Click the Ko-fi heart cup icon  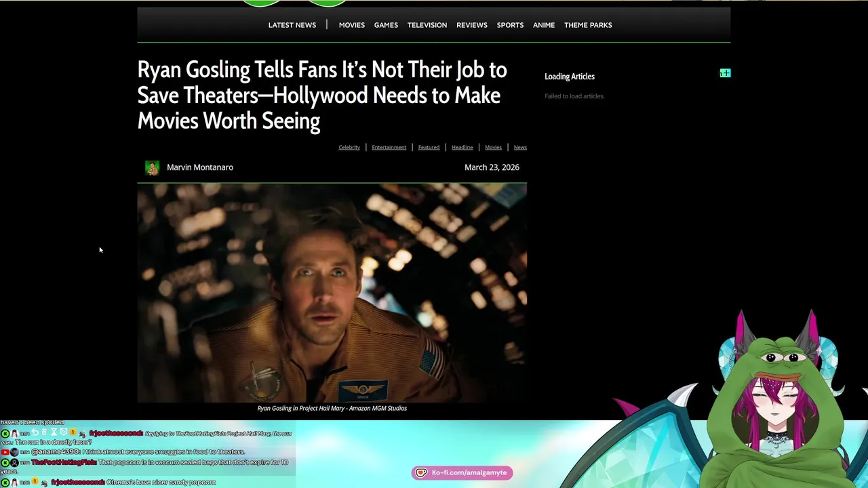[x=421, y=472]
